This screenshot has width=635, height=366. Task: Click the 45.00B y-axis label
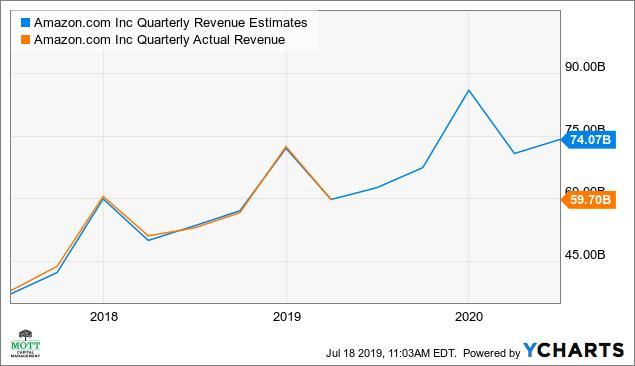[x=585, y=254]
